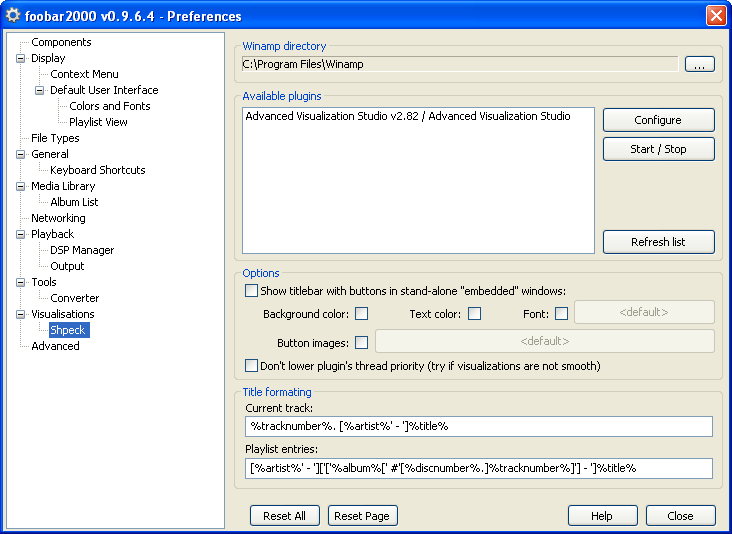Open the Components preferences page

tap(61, 42)
